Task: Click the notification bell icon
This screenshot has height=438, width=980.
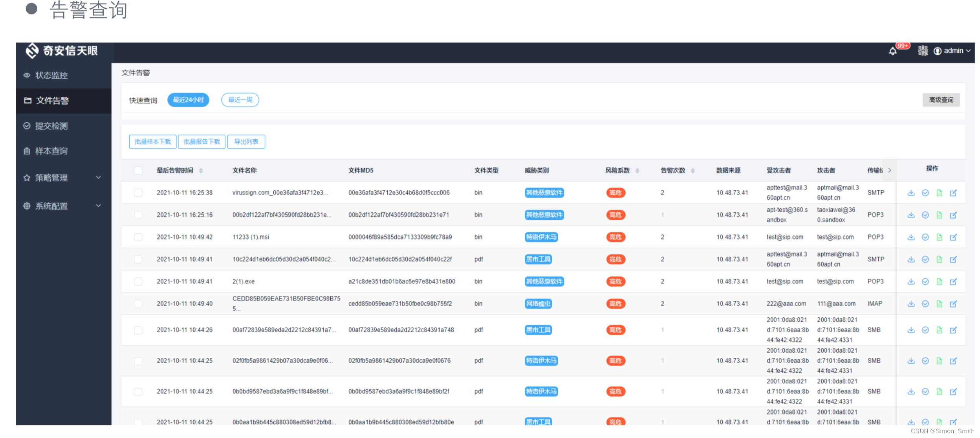Action: pyautogui.click(x=892, y=51)
